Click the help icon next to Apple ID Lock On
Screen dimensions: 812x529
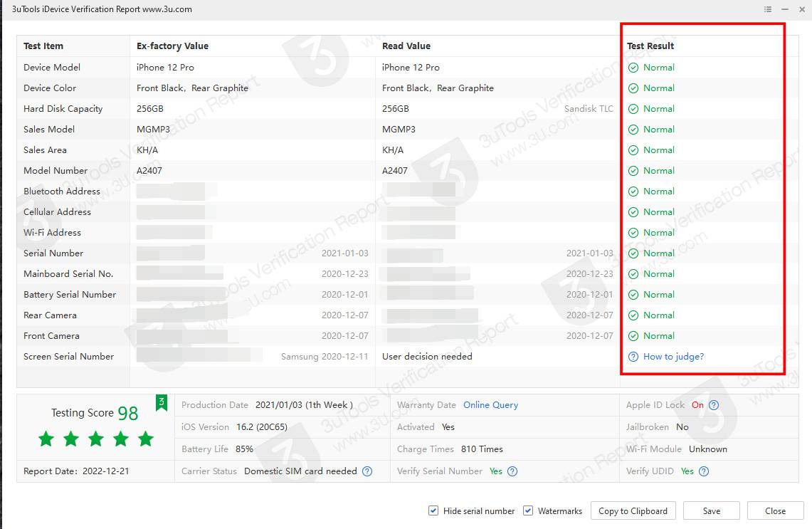coord(714,405)
